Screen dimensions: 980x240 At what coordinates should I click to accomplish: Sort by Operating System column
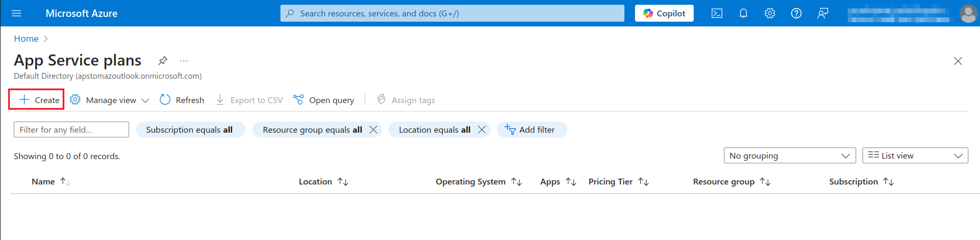tap(479, 181)
